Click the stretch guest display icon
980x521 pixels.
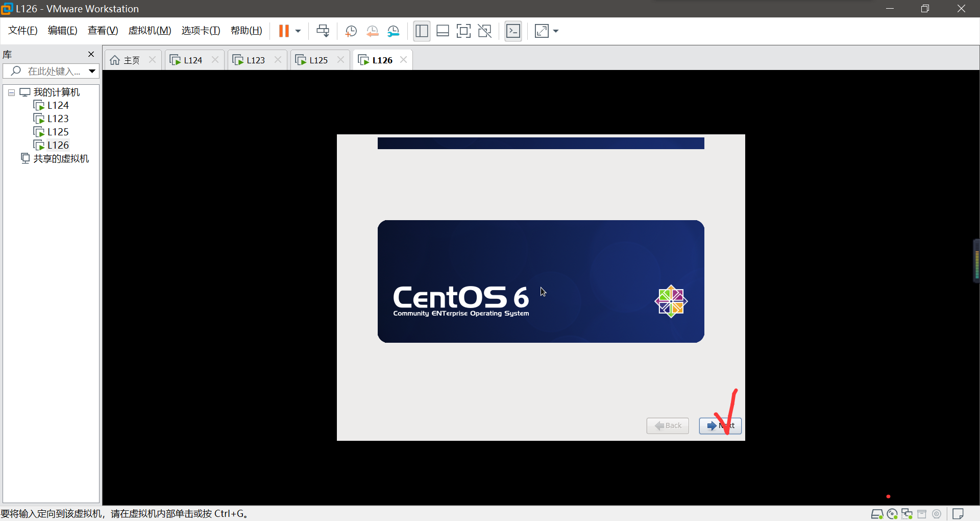point(542,31)
